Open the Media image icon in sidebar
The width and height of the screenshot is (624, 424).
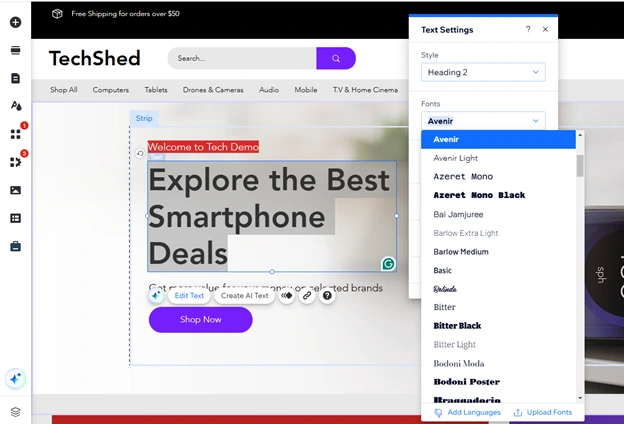coord(15,190)
